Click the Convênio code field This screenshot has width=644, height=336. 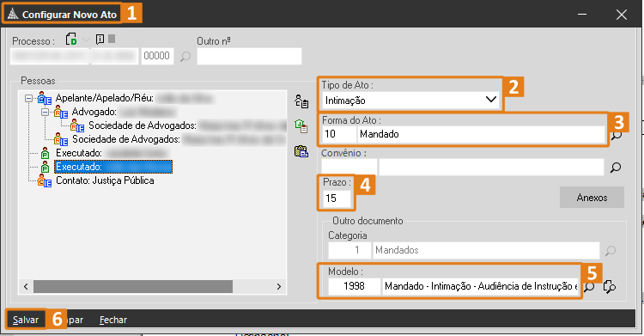pos(349,168)
